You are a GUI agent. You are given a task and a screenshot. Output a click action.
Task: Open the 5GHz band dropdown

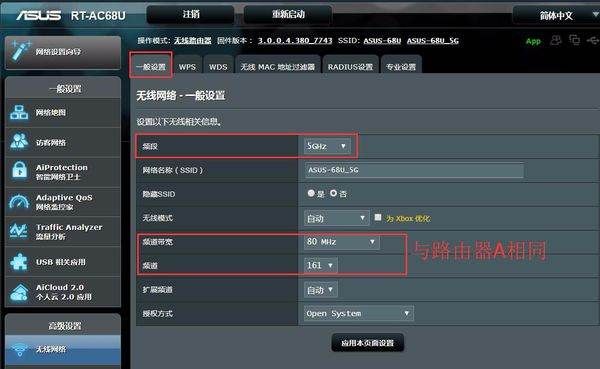click(327, 146)
